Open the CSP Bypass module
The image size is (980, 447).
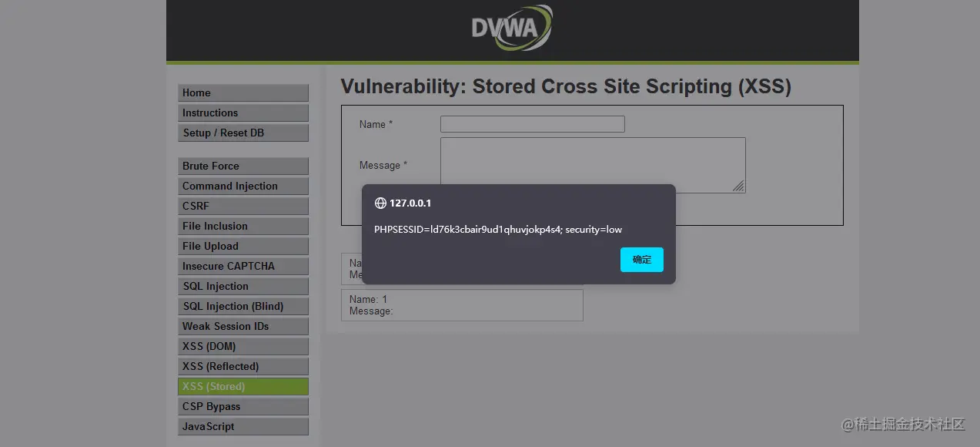(x=243, y=406)
